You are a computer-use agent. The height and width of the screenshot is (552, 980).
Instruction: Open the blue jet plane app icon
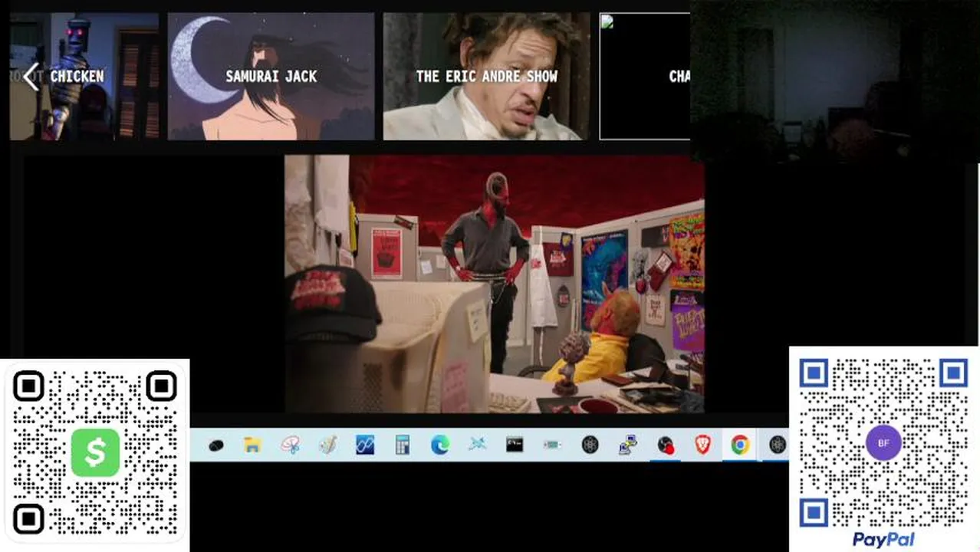pyautogui.click(x=478, y=445)
